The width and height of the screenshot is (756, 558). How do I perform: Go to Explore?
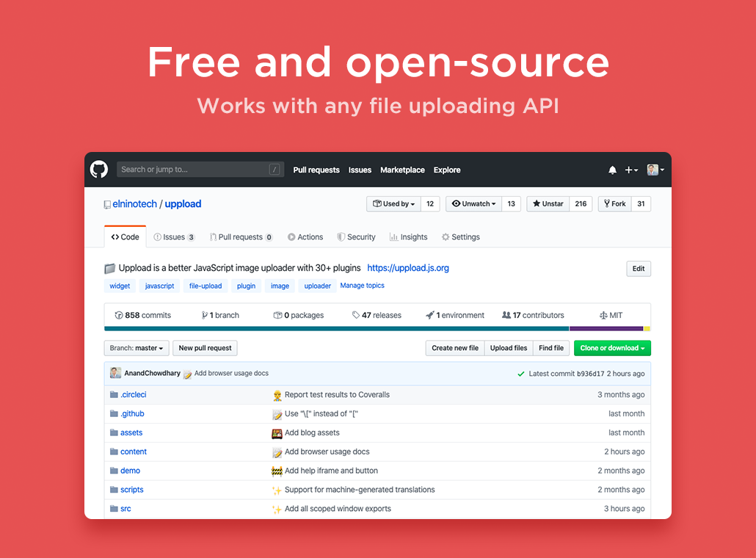pos(447,170)
